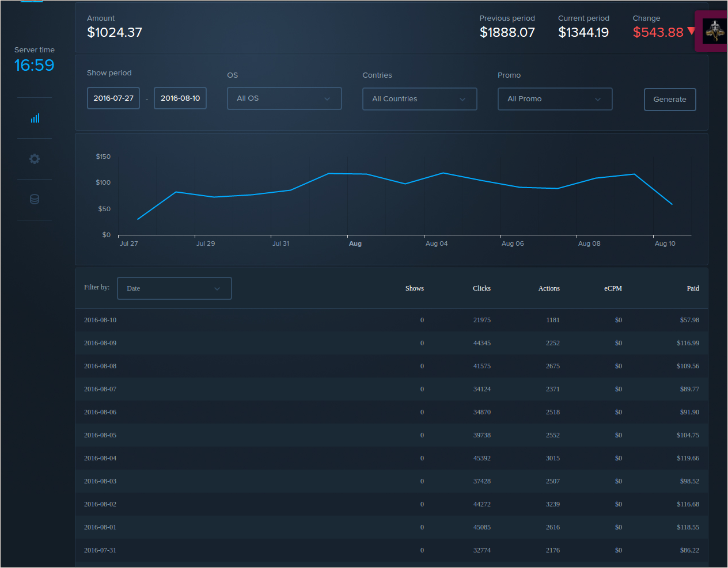Sort by the Paid column header
The image size is (728, 568).
click(693, 288)
